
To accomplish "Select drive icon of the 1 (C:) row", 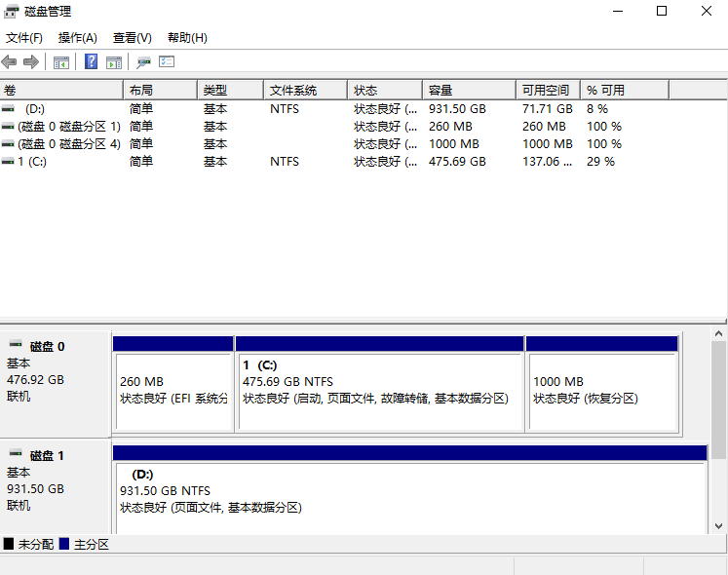I will 8,162.
